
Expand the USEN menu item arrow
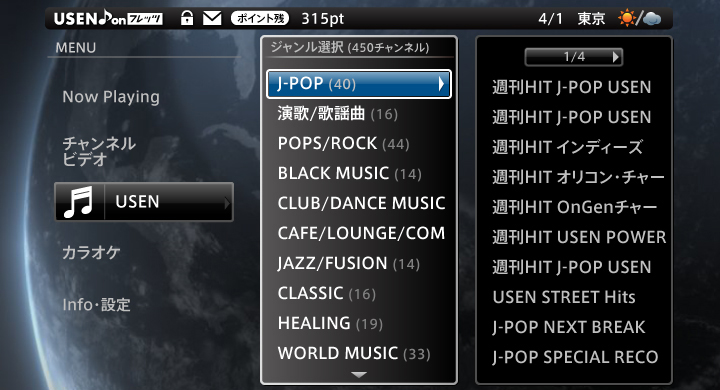[227, 203]
